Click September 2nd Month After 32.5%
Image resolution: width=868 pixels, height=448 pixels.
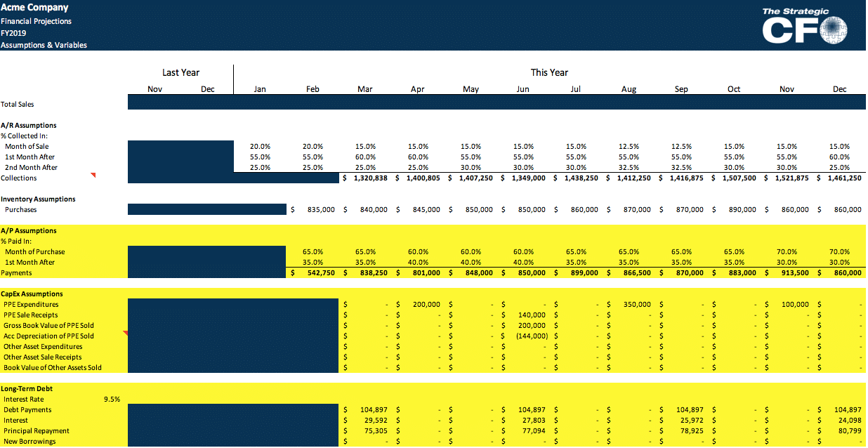point(681,167)
